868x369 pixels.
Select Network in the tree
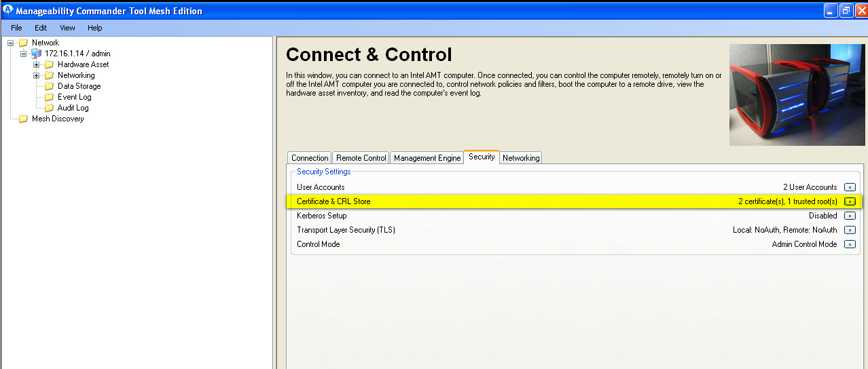(46, 43)
